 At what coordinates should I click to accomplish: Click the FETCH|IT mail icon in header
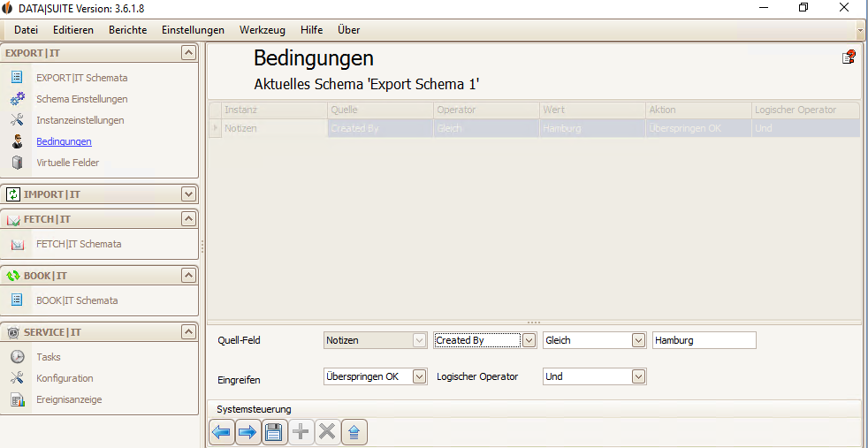(13, 220)
